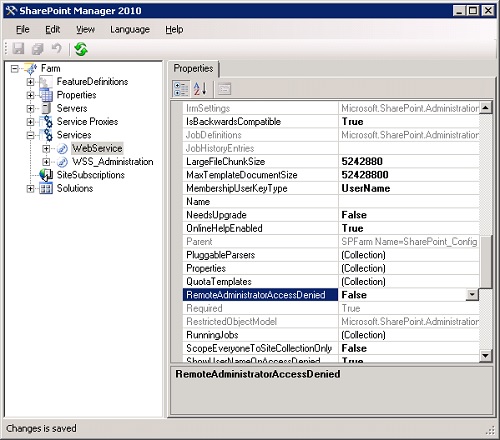
Task: Click the SharePoint Manager title bar icon
Action: pyautogui.click(x=11, y=11)
